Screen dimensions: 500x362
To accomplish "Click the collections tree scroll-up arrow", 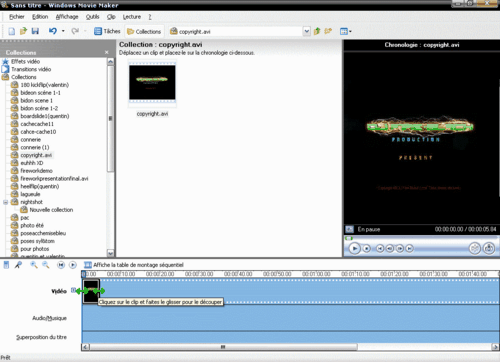I will (x=111, y=62).
